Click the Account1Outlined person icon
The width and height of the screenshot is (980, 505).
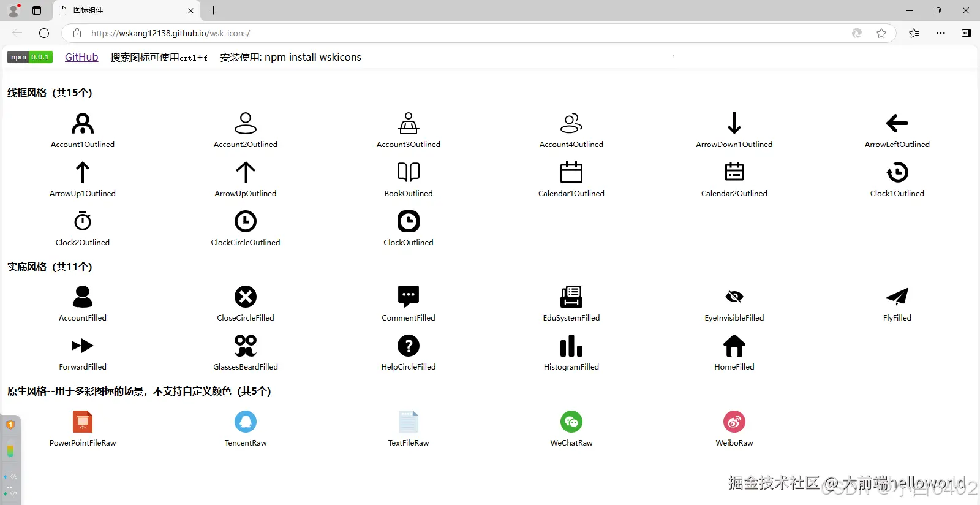coord(83,123)
